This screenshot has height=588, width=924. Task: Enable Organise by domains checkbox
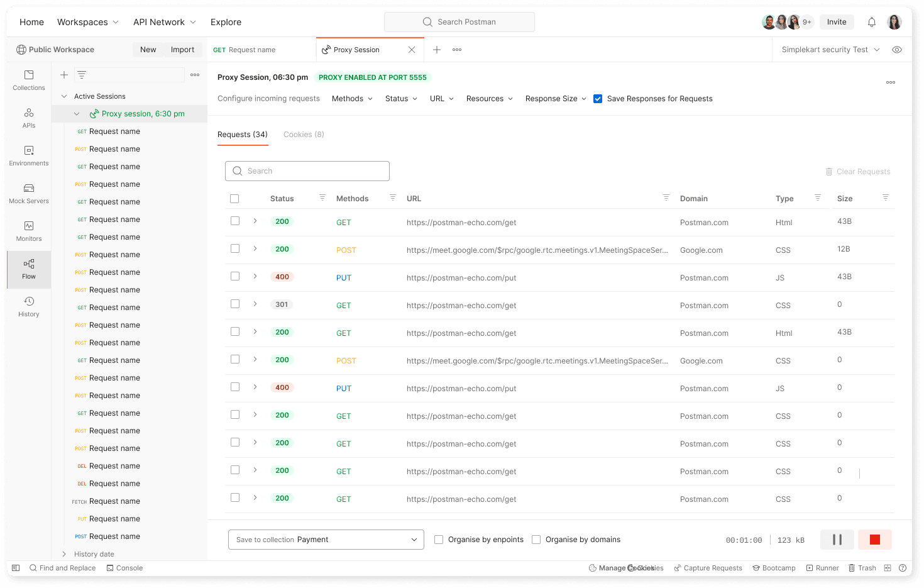(x=536, y=540)
